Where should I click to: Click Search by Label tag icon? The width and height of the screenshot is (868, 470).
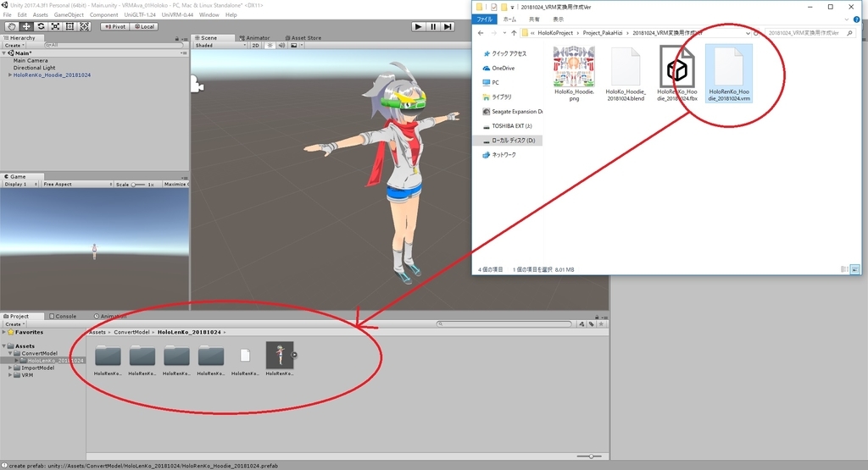591,324
